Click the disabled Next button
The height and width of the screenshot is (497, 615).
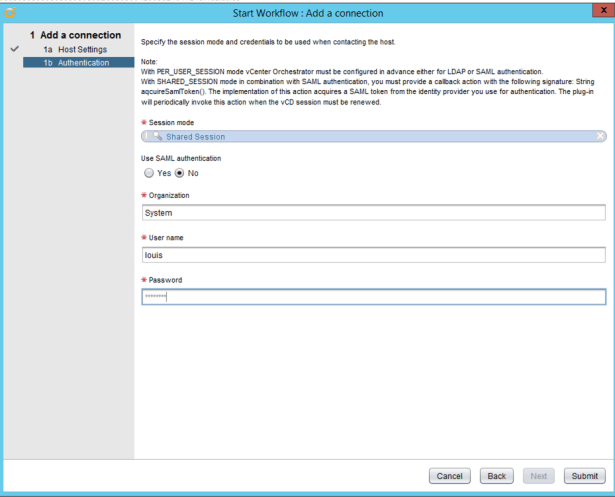point(538,476)
